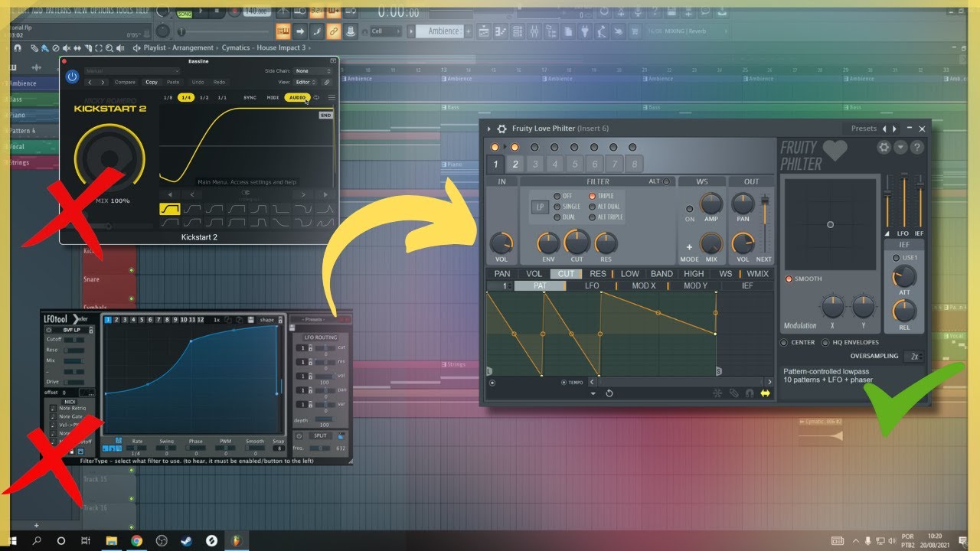The height and width of the screenshot is (551, 980).
Task: Open FL Studio from the taskbar
Action: 238,540
